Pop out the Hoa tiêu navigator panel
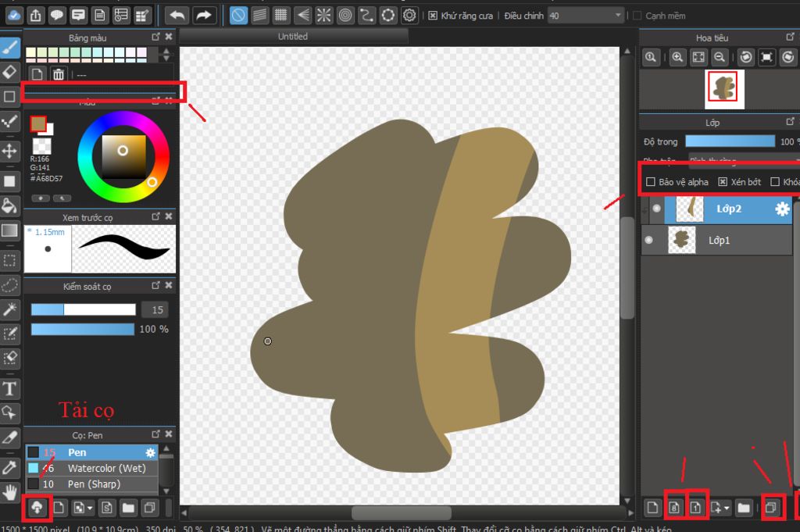Image resolution: width=800 pixels, height=532 pixels. [x=791, y=37]
